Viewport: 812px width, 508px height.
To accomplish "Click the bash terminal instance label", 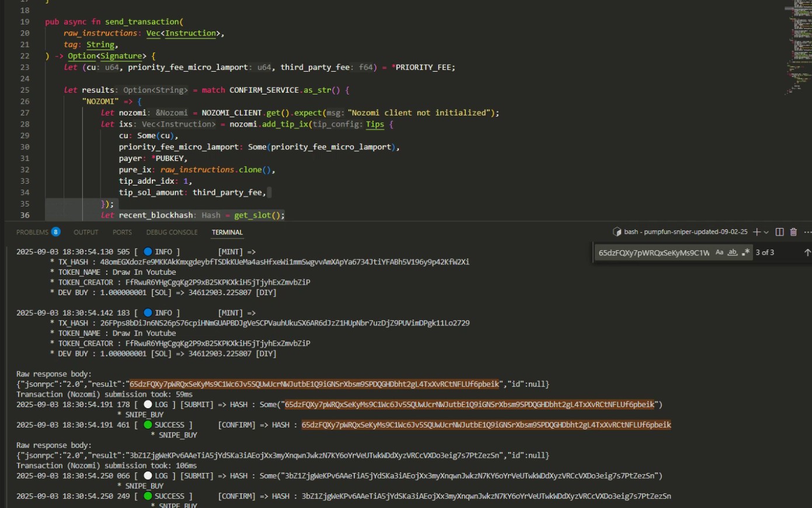I will click(685, 232).
